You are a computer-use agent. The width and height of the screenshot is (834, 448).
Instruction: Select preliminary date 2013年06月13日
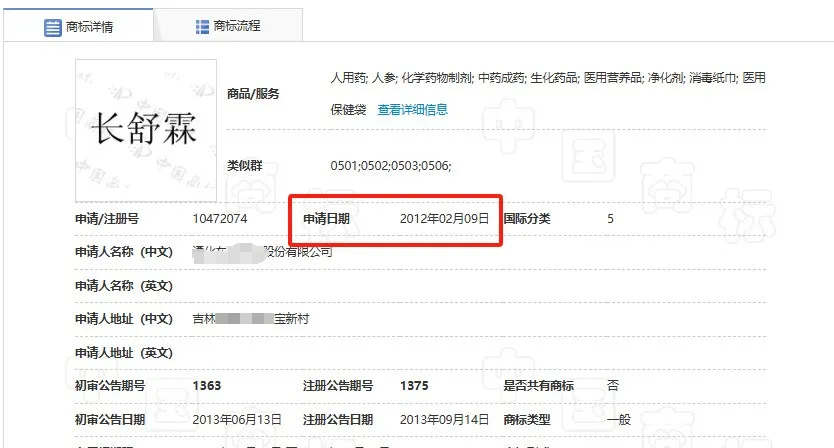(237, 420)
